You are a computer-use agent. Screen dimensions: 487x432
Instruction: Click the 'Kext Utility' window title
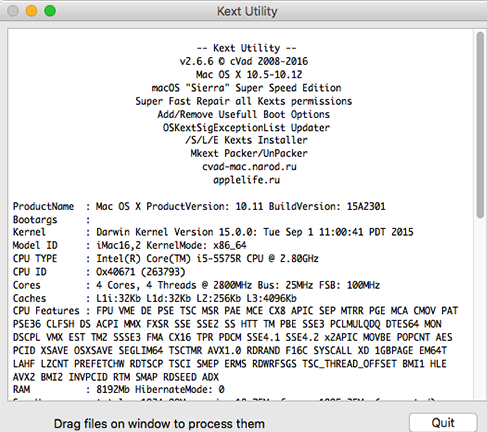point(247,11)
